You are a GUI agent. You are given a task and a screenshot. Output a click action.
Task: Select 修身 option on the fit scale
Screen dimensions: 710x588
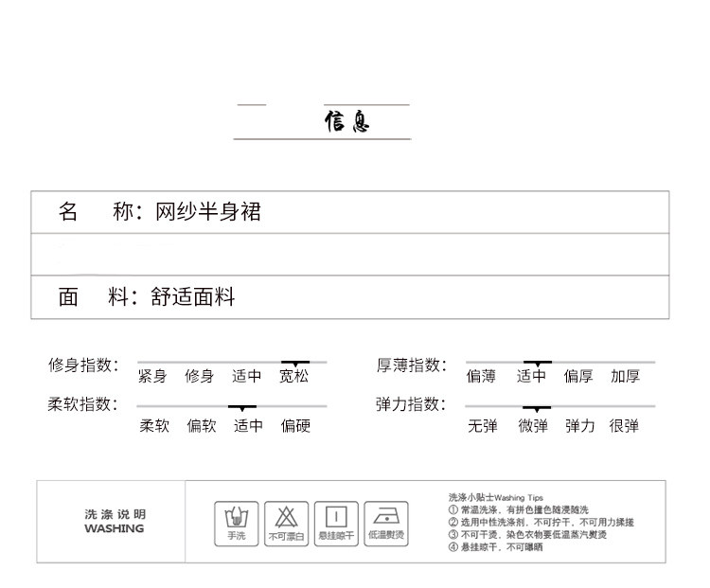click(x=200, y=376)
